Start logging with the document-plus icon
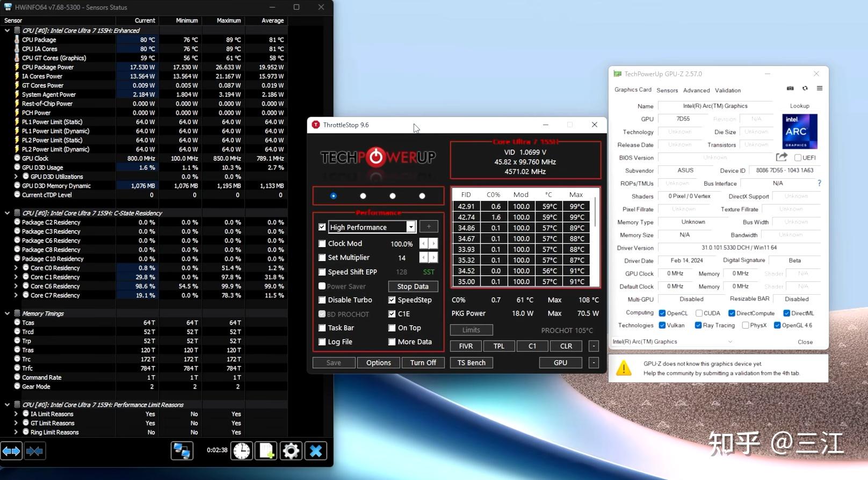Screen dimensions: 868x480 [x=266, y=451]
